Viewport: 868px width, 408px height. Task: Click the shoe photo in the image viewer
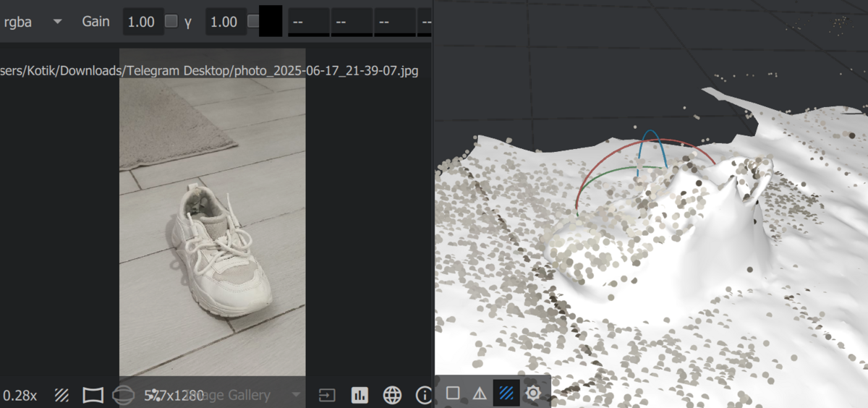click(x=212, y=213)
